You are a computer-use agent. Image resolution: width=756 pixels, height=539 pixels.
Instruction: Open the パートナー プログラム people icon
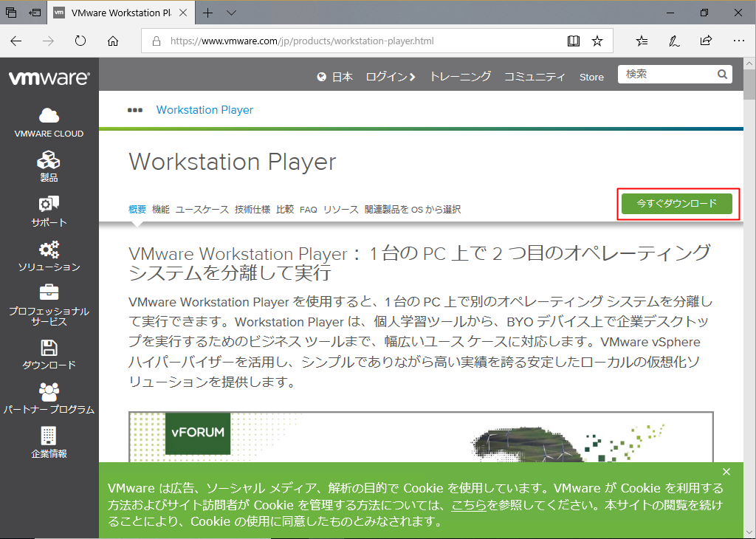[x=49, y=392]
